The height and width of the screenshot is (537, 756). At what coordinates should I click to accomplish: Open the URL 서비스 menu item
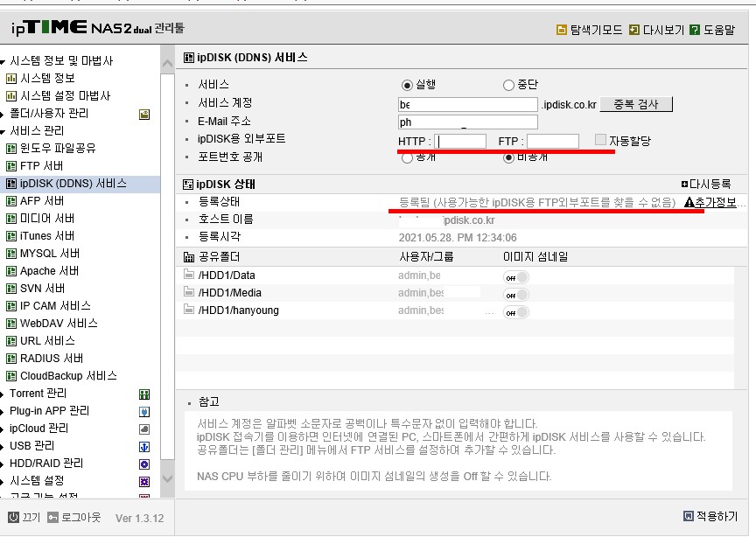pos(47,341)
